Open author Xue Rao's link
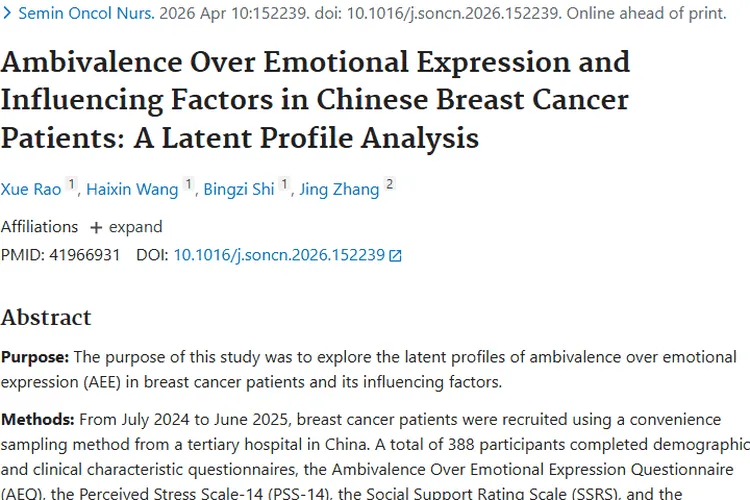The image size is (750, 500). 30,189
